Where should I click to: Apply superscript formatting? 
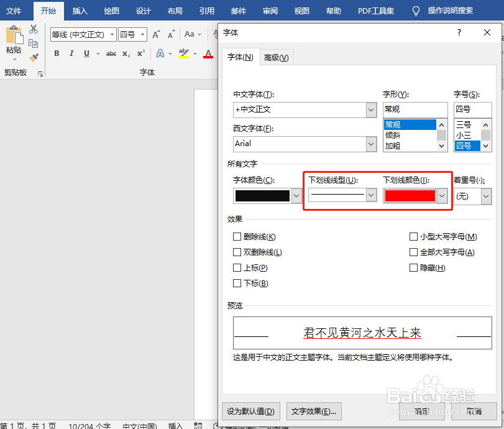(141, 53)
